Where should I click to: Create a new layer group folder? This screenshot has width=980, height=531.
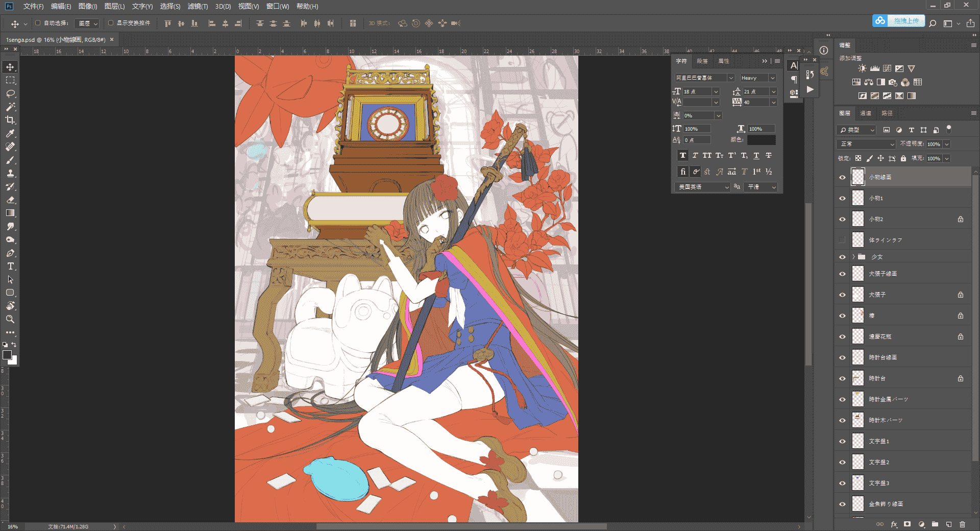[935, 524]
